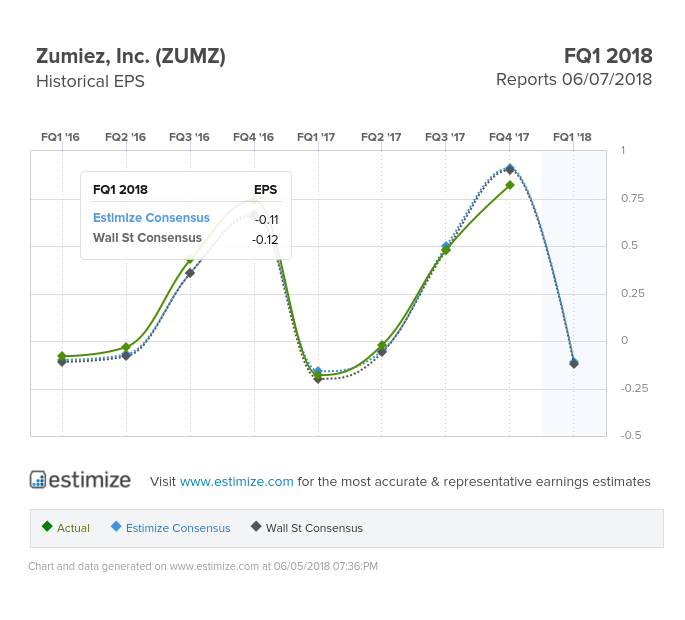
Task: Click the -0.12 EPS value in tooltip
Action: coord(265,239)
